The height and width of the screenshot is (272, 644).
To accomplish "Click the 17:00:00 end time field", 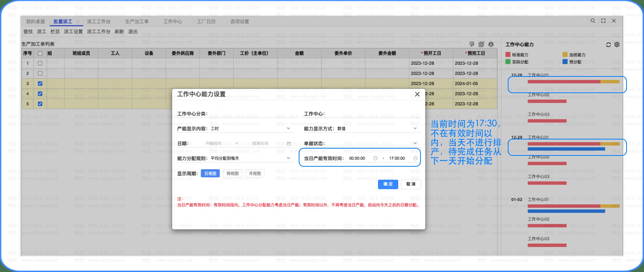I will (397, 158).
